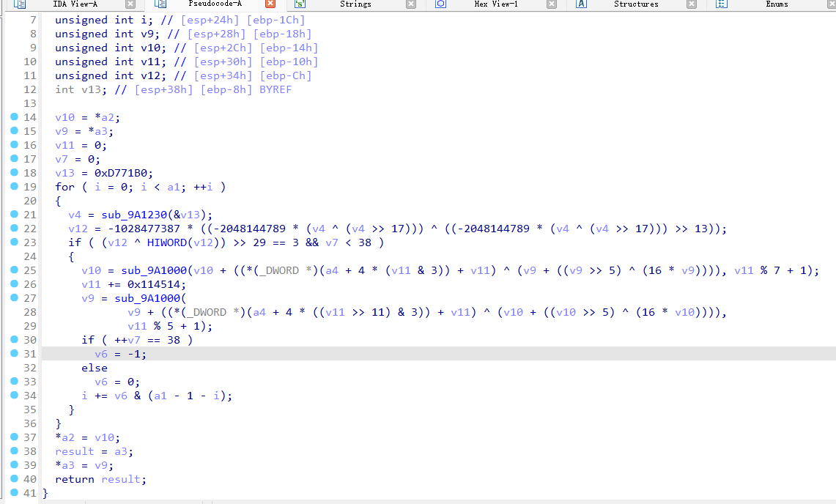
Task: Click line number 37 in gutter
Action: point(29,437)
